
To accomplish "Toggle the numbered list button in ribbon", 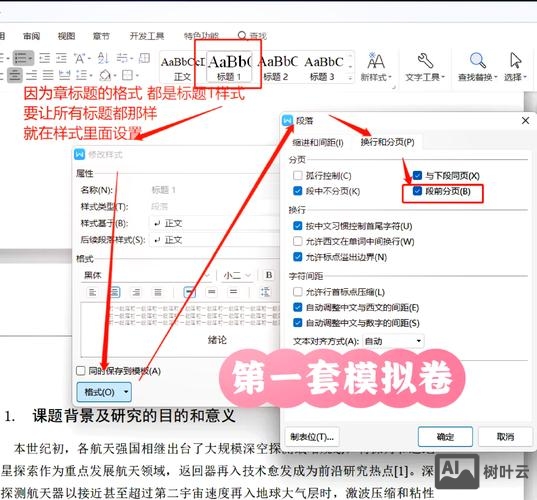I will (x=23, y=58).
